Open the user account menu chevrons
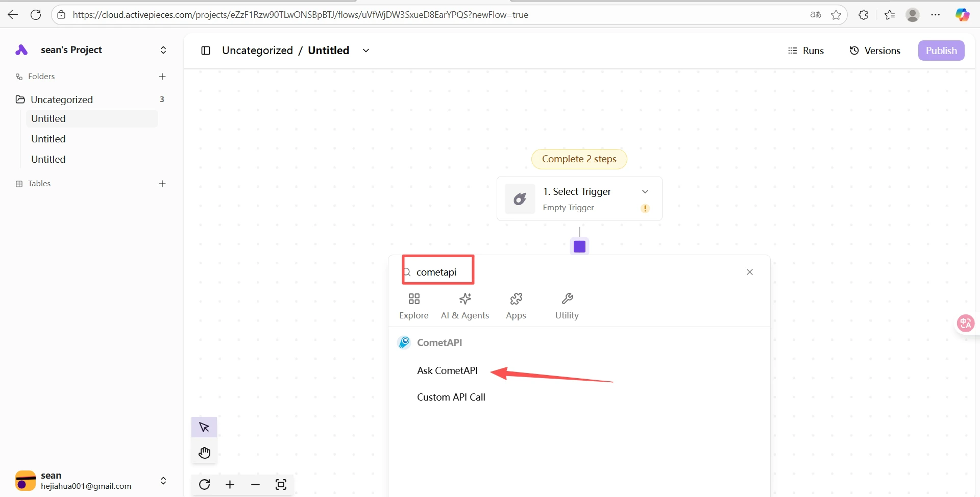The width and height of the screenshot is (980, 497). (163, 481)
